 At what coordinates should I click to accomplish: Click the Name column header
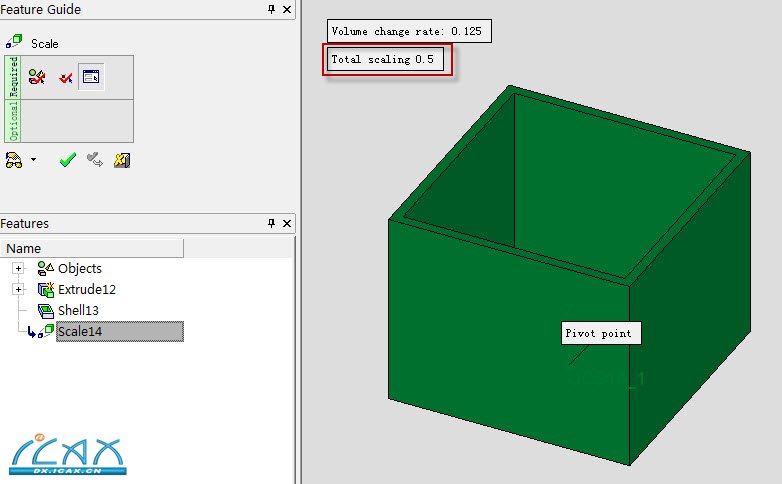[92, 248]
